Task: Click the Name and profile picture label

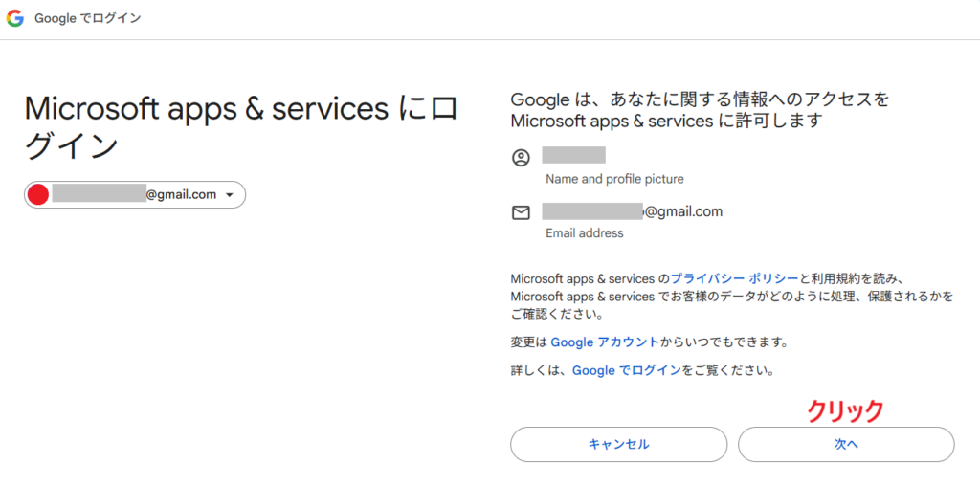Action: click(x=614, y=179)
